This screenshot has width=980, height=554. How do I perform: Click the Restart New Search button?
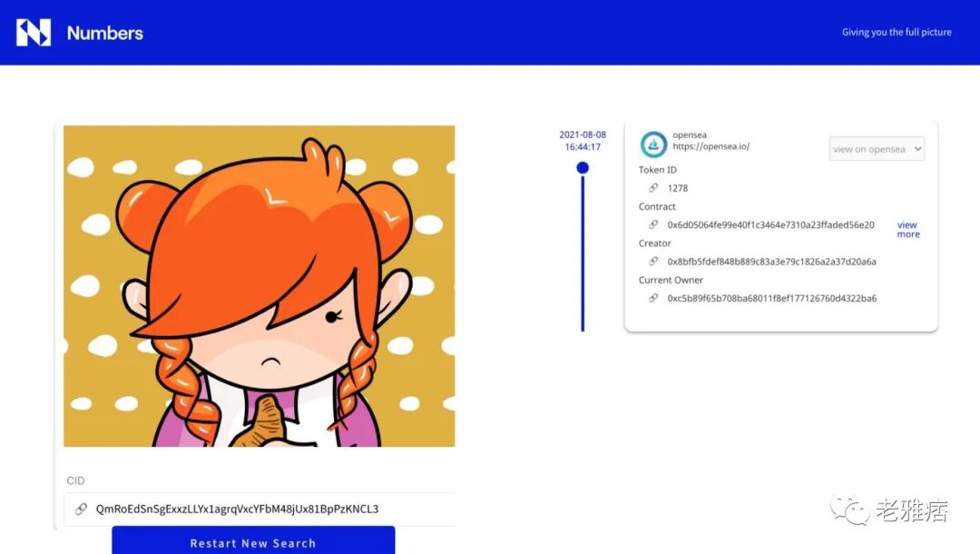(253, 540)
